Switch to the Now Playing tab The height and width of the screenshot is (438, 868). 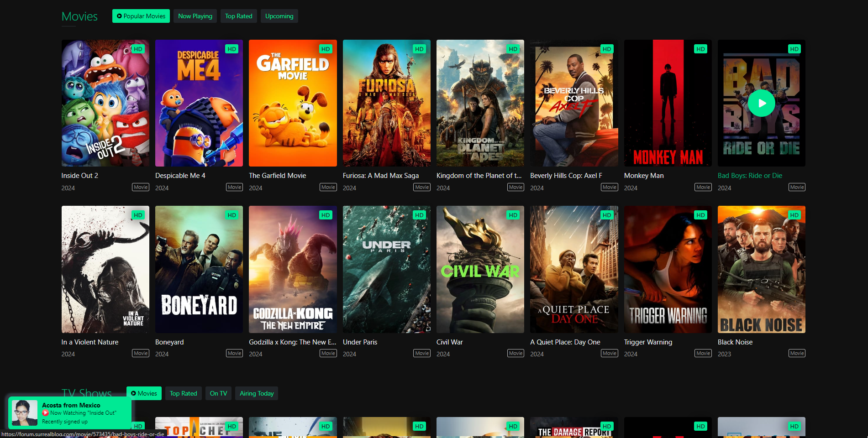point(195,16)
